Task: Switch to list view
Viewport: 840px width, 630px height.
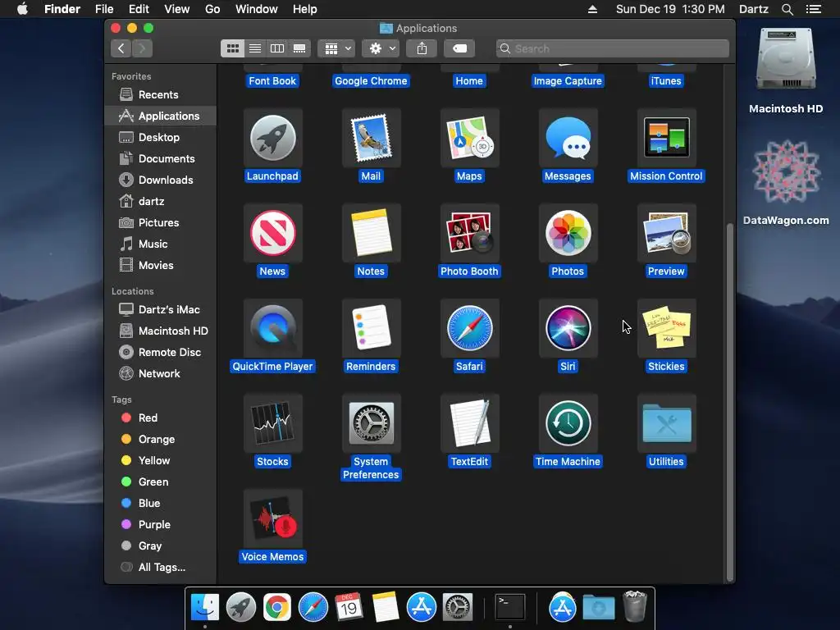Action: pos(255,48)
